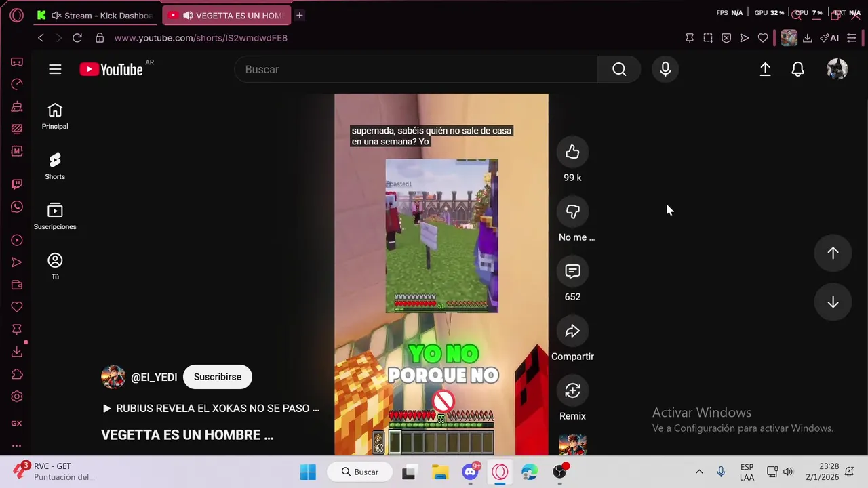Viewport: 868px width, 488px height.
Task: Open the ad blocker shield icon
Action: click(x=726, y=38)
